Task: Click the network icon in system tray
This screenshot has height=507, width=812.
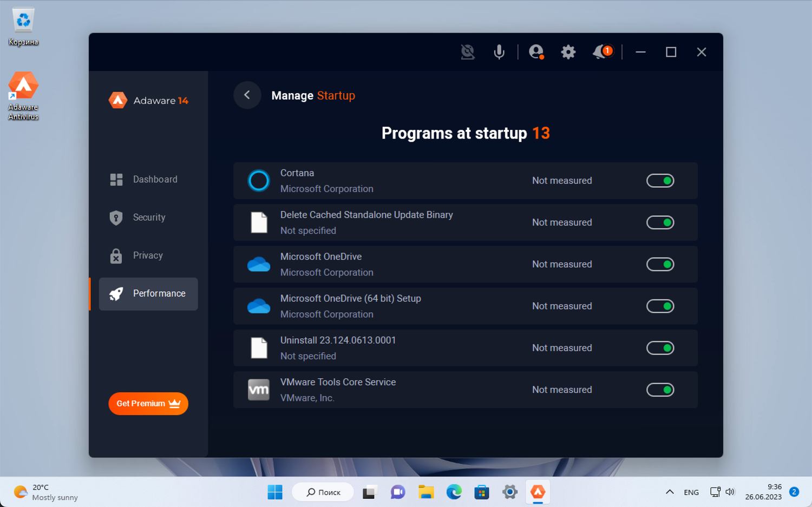Action: (x=715, y=492)
